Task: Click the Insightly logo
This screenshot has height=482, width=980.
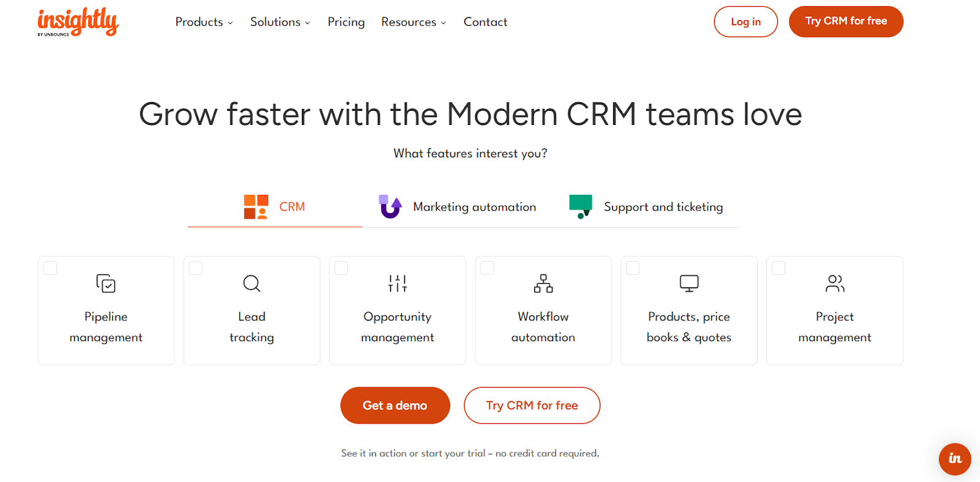Action: coord(78,22)
